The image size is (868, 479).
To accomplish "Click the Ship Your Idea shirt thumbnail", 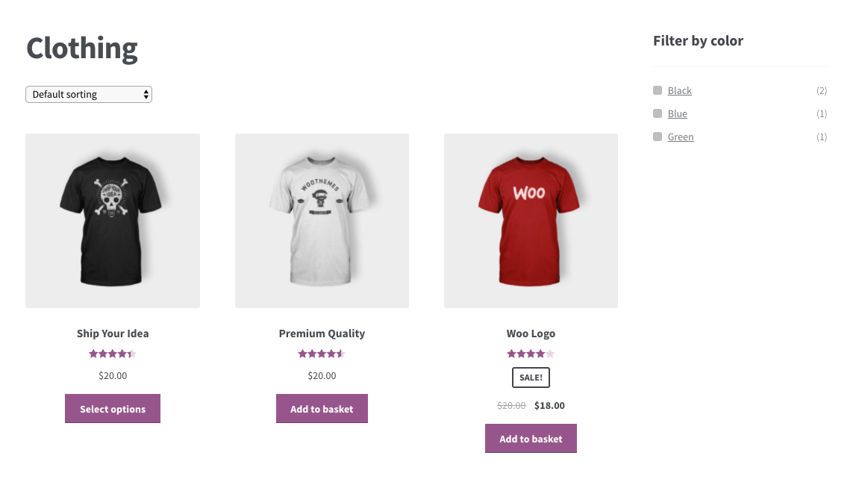I will coord(112,220).
